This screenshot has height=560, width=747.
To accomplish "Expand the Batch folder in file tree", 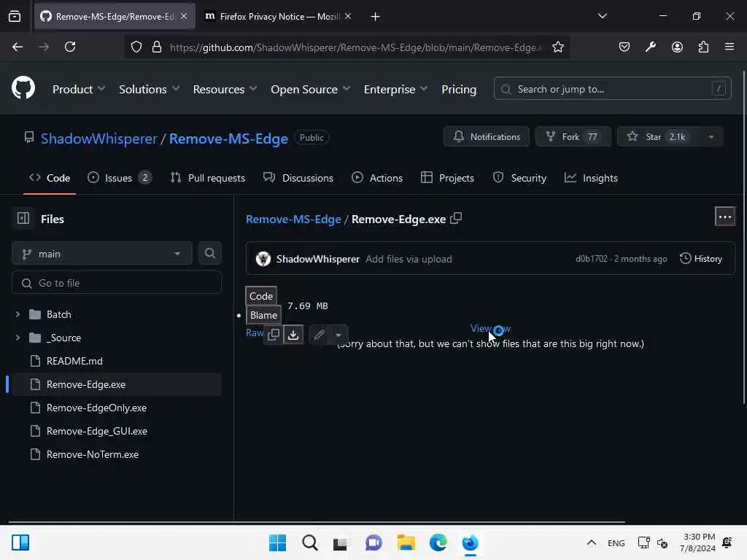I will (x=18, y=314).
